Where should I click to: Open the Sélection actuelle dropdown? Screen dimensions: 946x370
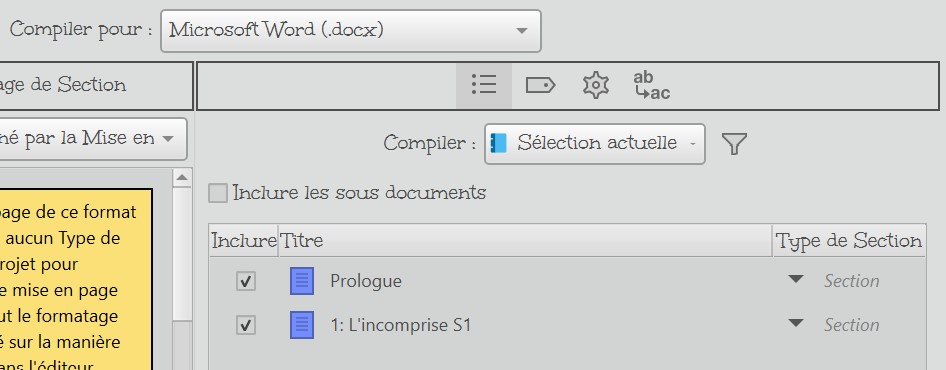click(594, 144)
